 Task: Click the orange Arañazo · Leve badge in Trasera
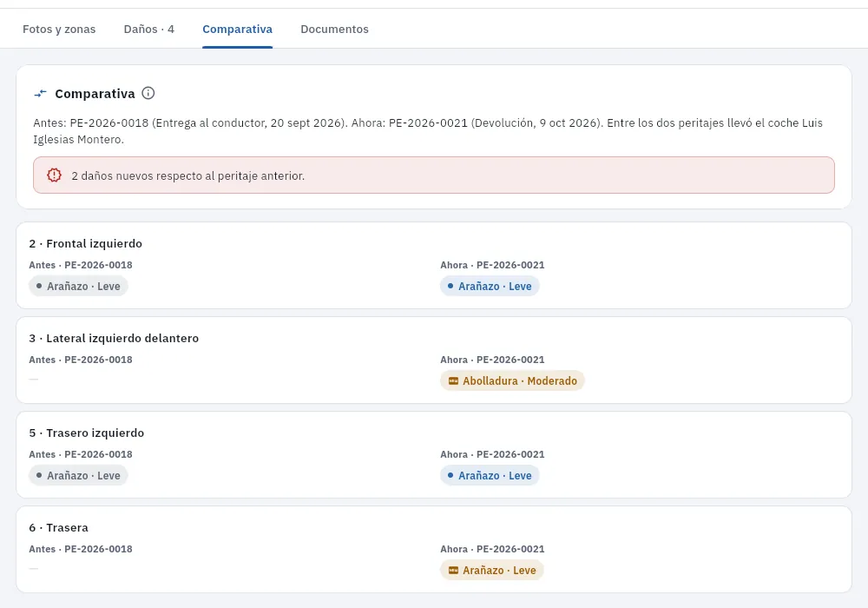[x=492, y=571]
